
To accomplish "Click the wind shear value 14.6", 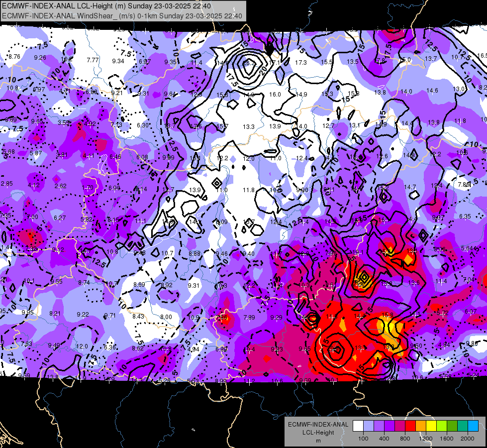I will coord(432,91).
